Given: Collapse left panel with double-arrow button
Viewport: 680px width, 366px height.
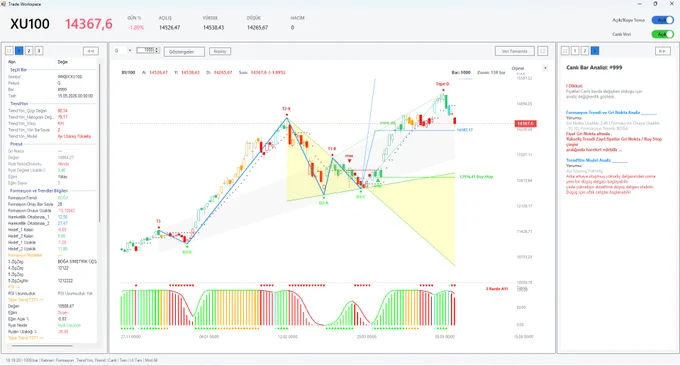Looking at the screenshot, I should [91, 51].
